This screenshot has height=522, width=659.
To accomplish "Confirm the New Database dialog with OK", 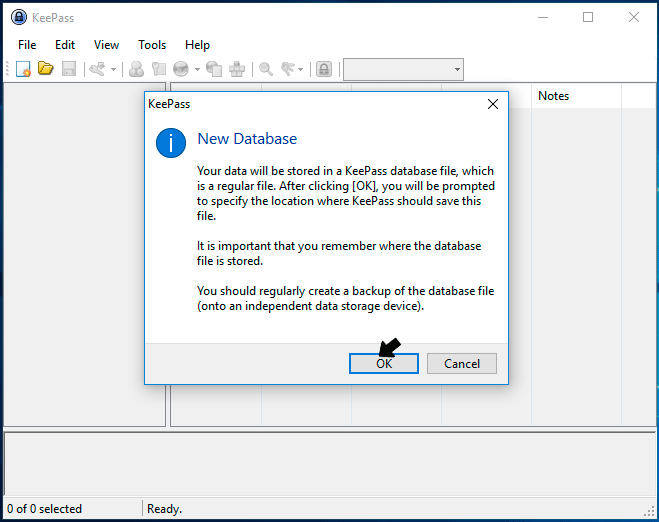I will (384, 364).
